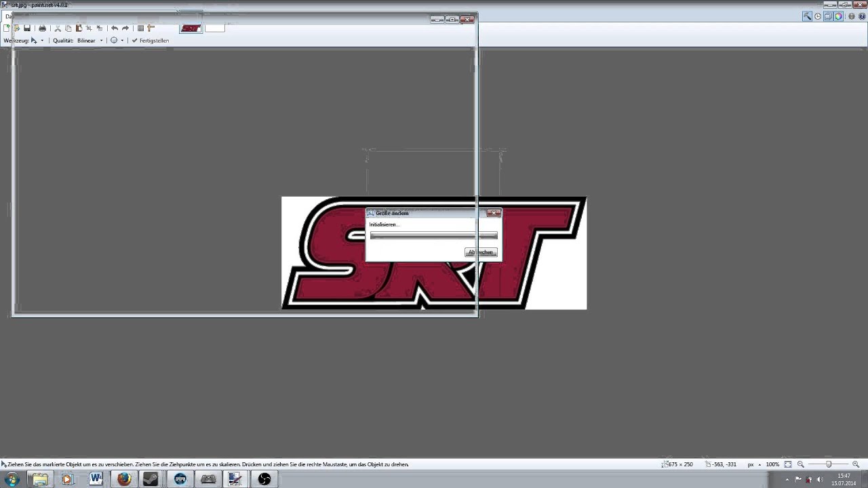The height and width of the screenshot is (488, 868).
Task: Click the paint.net taskbar icon
Action: click(235, 479)
